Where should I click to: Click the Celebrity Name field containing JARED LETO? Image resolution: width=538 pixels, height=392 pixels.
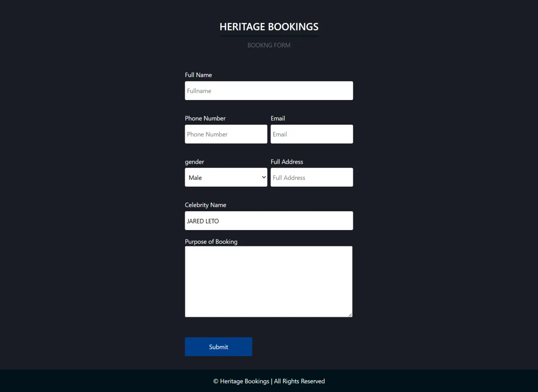[x=269, y=220]
